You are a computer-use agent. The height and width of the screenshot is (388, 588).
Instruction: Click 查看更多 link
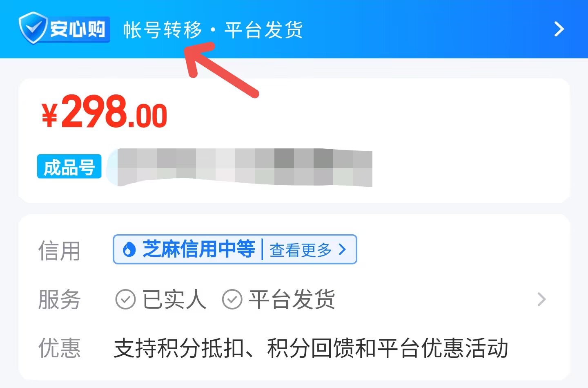[x=301, y=250]
